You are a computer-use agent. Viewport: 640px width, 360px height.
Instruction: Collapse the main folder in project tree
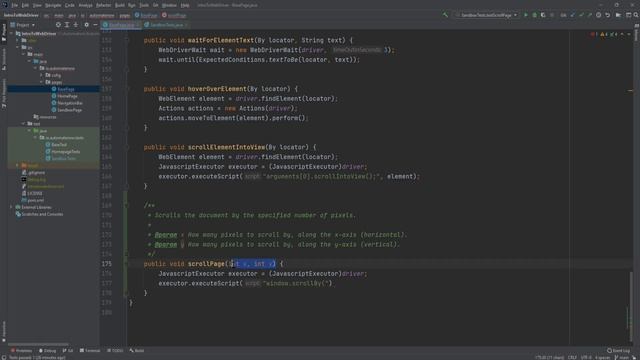point(24,54)
